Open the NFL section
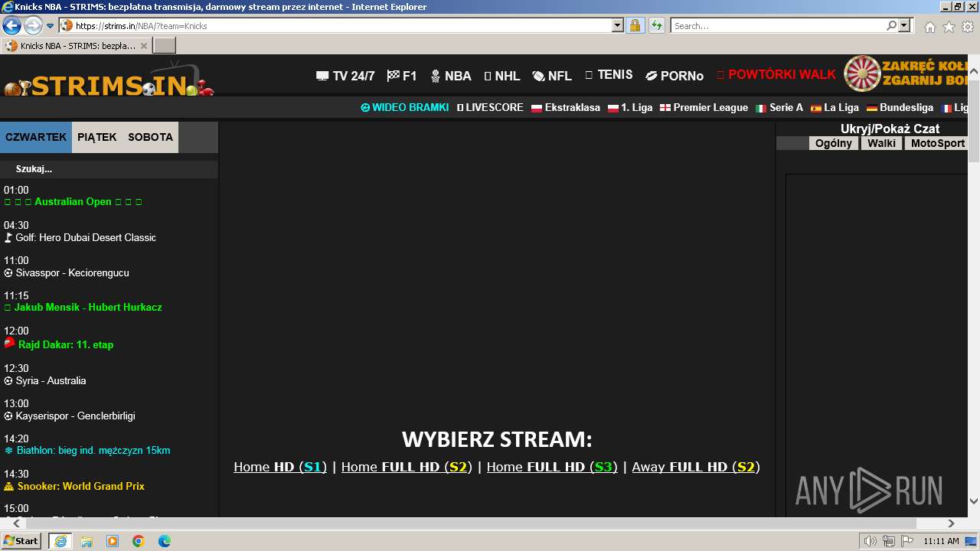 pyautogui.click(x=552, y=76)
